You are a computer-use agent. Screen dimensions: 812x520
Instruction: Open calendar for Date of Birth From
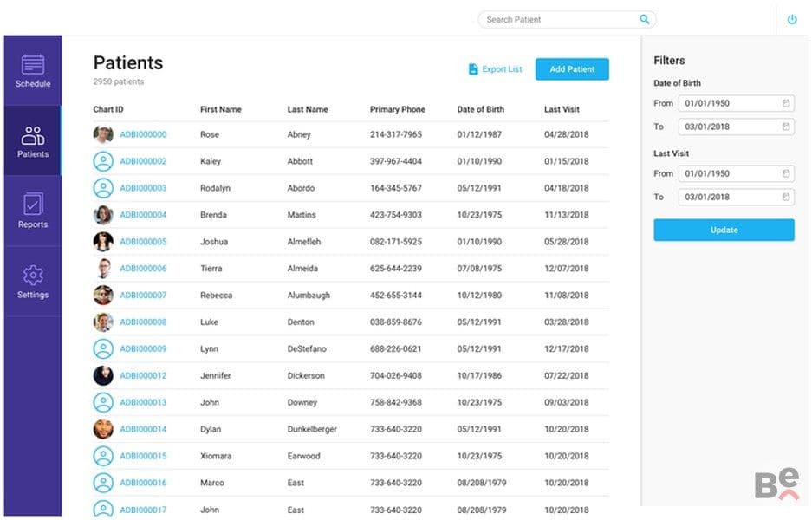786,103
